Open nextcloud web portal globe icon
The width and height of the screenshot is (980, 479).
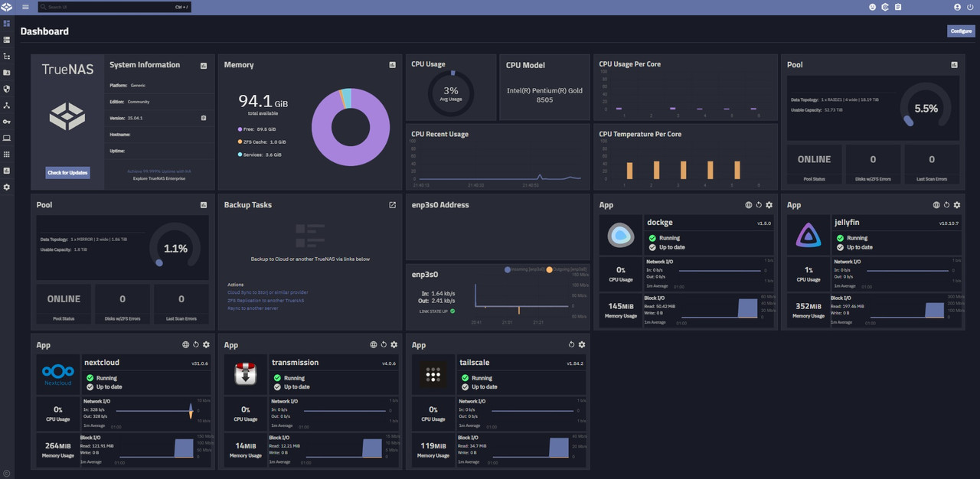click(x=185, y=345)
